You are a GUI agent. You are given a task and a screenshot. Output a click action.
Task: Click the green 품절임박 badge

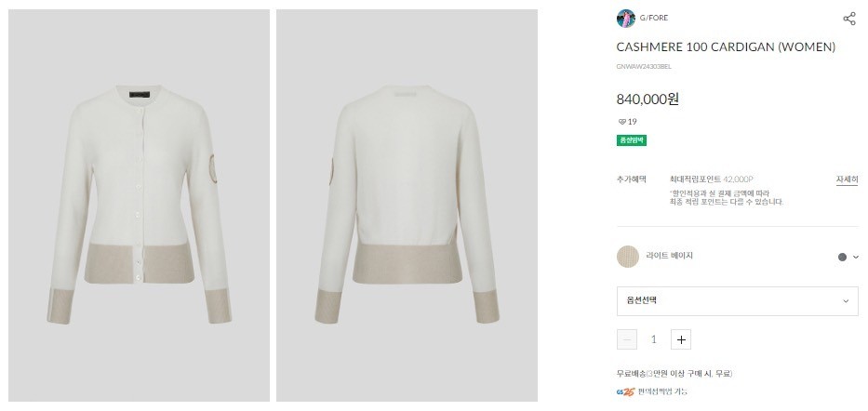click(x=631, y=140)
